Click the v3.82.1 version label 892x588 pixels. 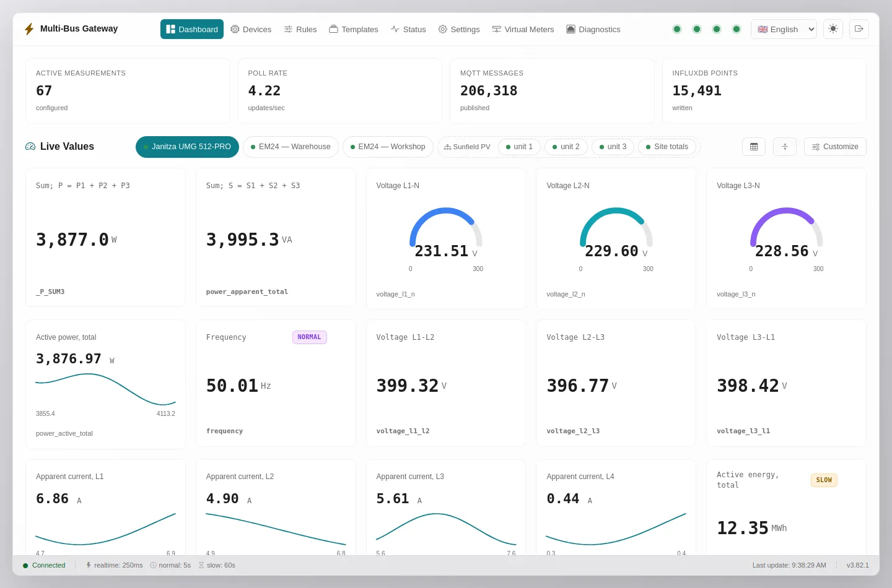click(858, 565)
